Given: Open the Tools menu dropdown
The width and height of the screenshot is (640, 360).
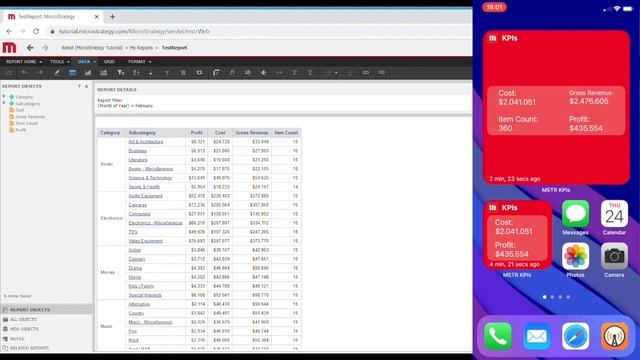Looking at the screenshot, I should click(x=60, y=62).
